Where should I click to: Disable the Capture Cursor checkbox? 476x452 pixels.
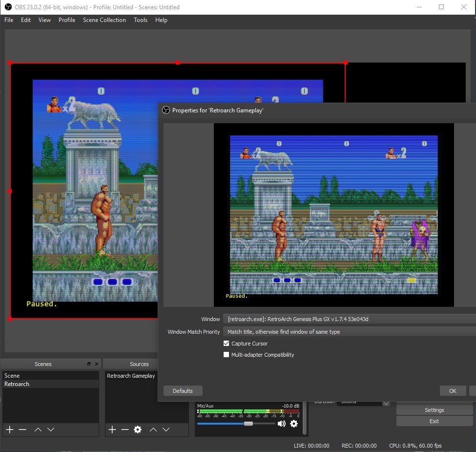[226, 343]
